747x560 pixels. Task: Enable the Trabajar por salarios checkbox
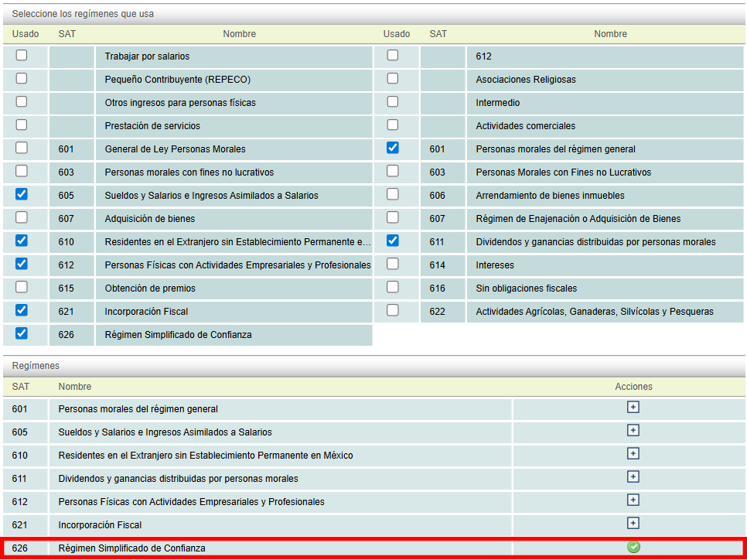pyautogui.click(x=22, y=55)
